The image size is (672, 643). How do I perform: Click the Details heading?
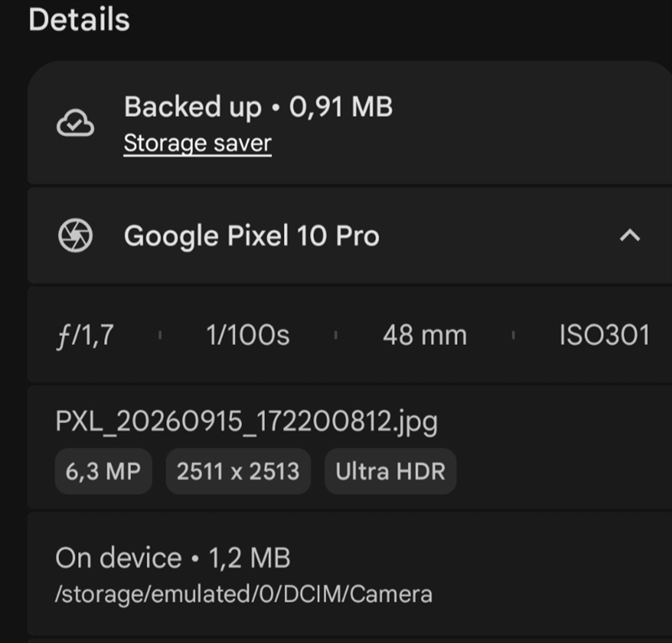click(79, 19)
